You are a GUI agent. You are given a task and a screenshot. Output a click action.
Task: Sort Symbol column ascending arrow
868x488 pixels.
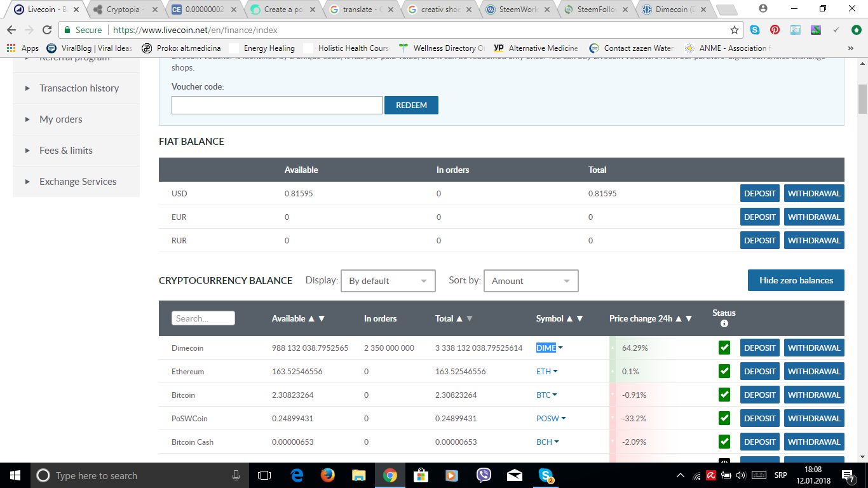(x=569, y=318)
